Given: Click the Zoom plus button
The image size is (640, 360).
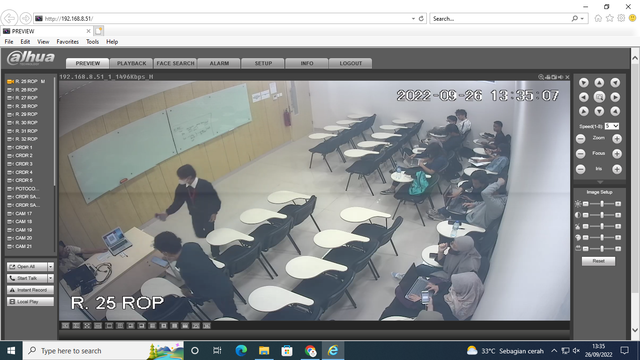Looking at the screenshot, I should coord(617,139).
